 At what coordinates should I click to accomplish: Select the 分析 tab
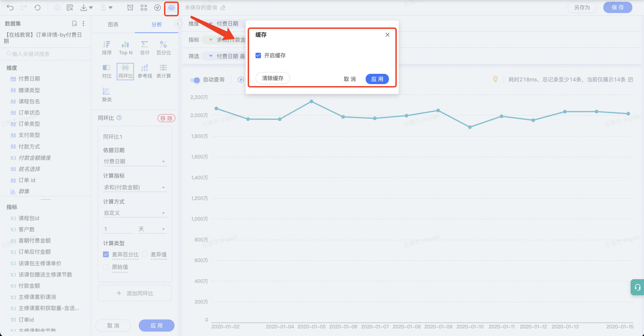coord(156,25)
